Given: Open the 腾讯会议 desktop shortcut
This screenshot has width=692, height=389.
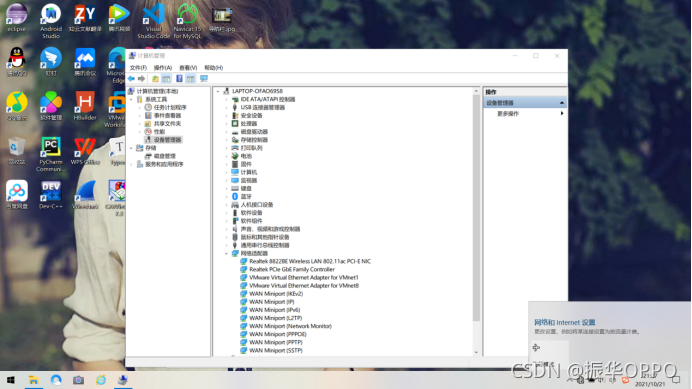Looking at the screenshot, I should pos(85,62).
